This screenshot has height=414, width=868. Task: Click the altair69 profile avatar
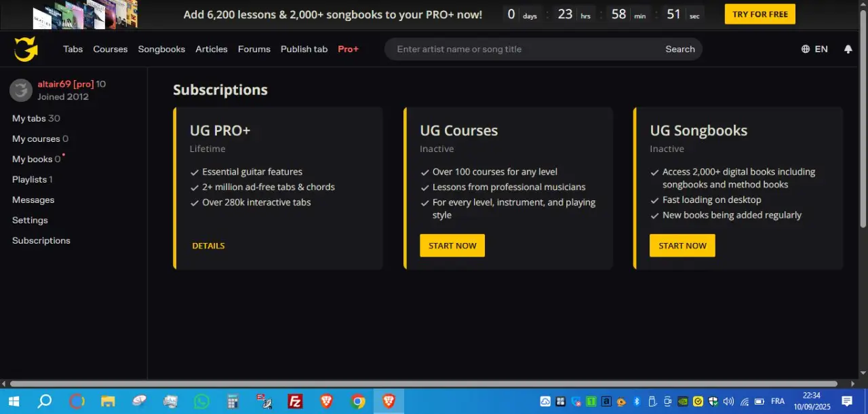(x=21, y=90)
